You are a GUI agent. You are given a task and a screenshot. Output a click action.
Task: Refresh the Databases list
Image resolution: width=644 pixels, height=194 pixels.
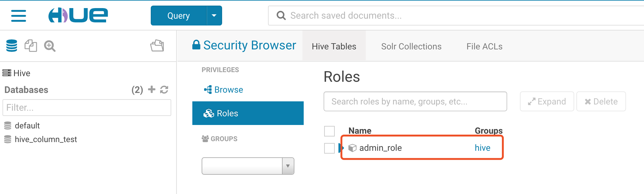click(164, 90)
